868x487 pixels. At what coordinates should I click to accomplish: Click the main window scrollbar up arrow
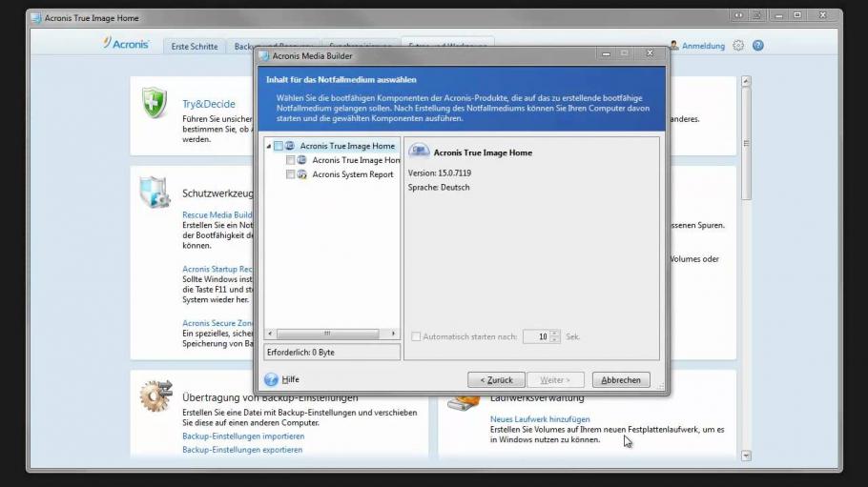(x=746, y=81)
